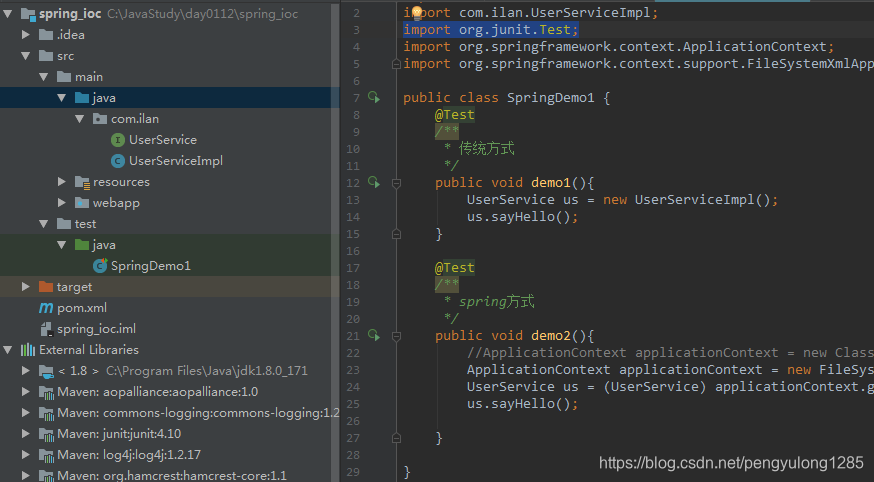Click the SpringDemo1 test class icon
Viewport: 874px width, 482px height.
click(100, 266)
